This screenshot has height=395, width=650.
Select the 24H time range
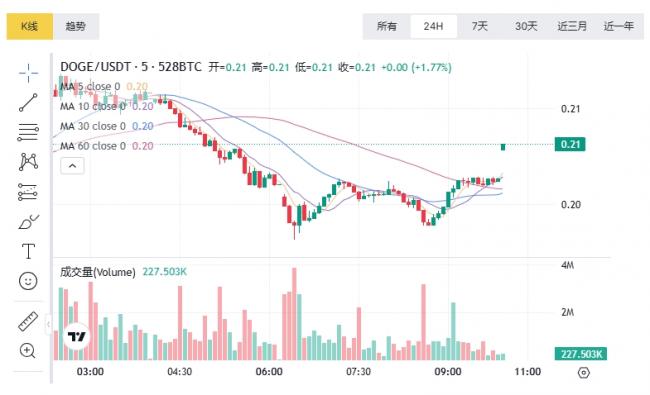click(433, 26)
